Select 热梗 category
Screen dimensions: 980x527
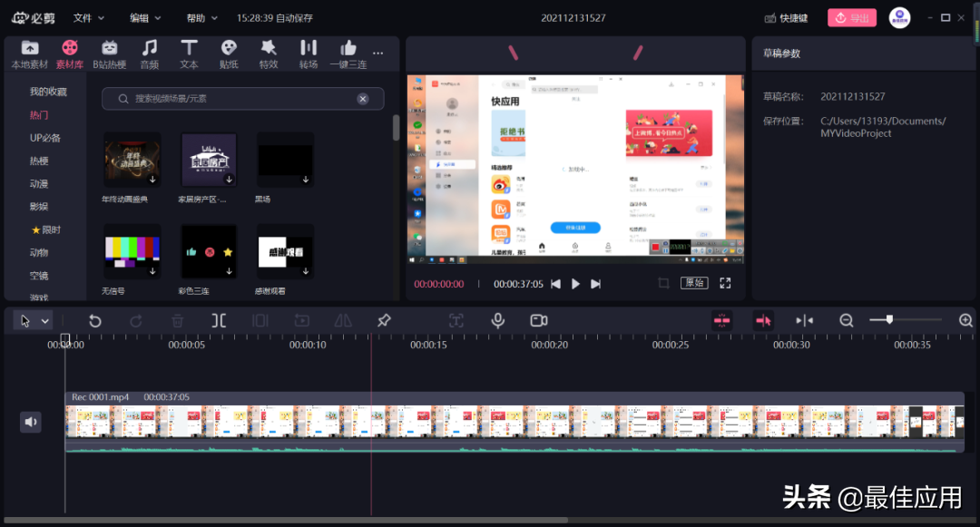pos(39,161)
